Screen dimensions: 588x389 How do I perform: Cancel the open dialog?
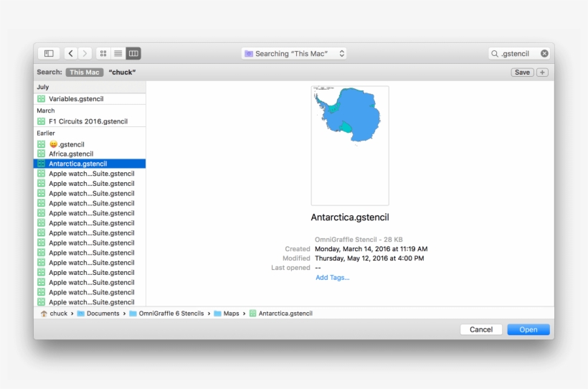pos(481,329)
